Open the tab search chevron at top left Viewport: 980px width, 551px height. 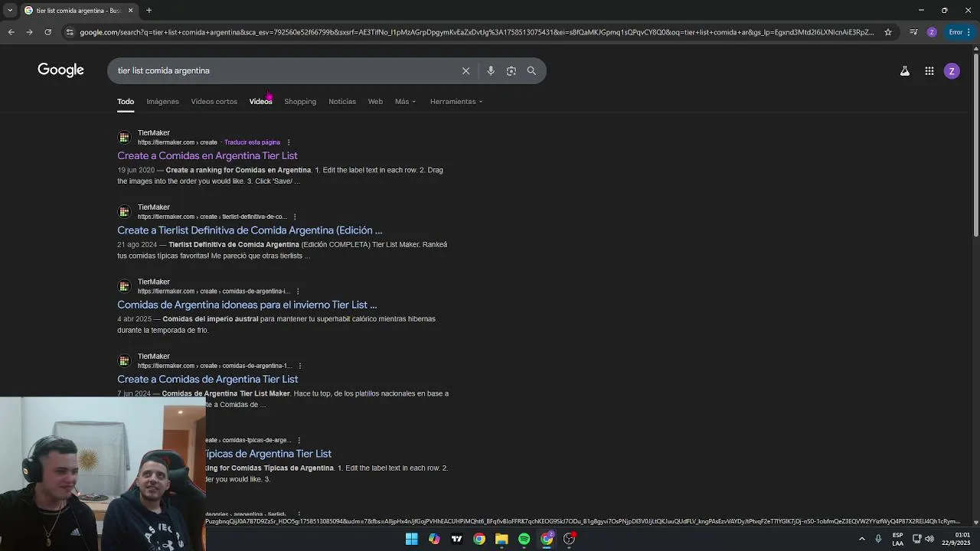pyautogui.click(x=10, y=11)
